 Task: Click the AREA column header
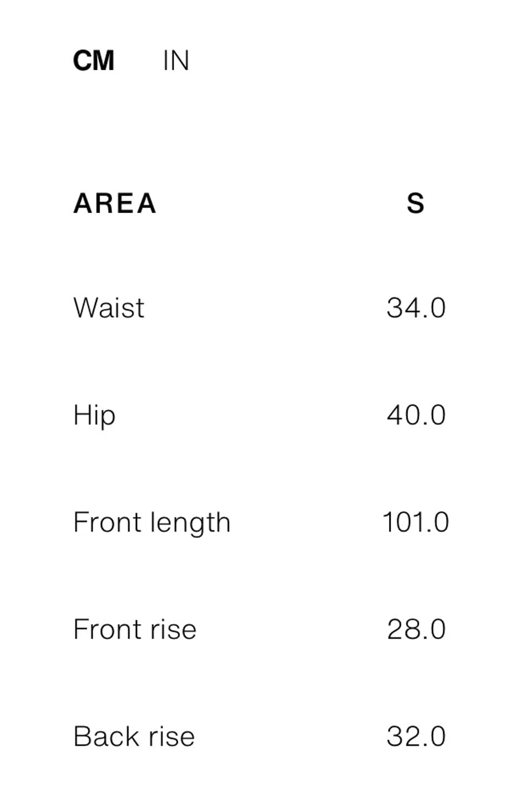point(115,204)
